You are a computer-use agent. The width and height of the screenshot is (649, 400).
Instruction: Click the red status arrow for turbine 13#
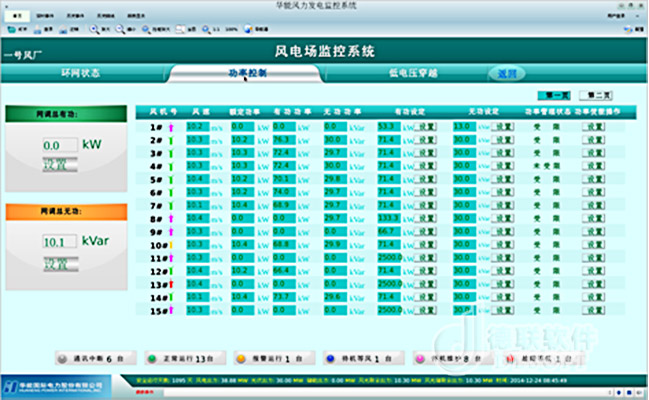[172, 284]
